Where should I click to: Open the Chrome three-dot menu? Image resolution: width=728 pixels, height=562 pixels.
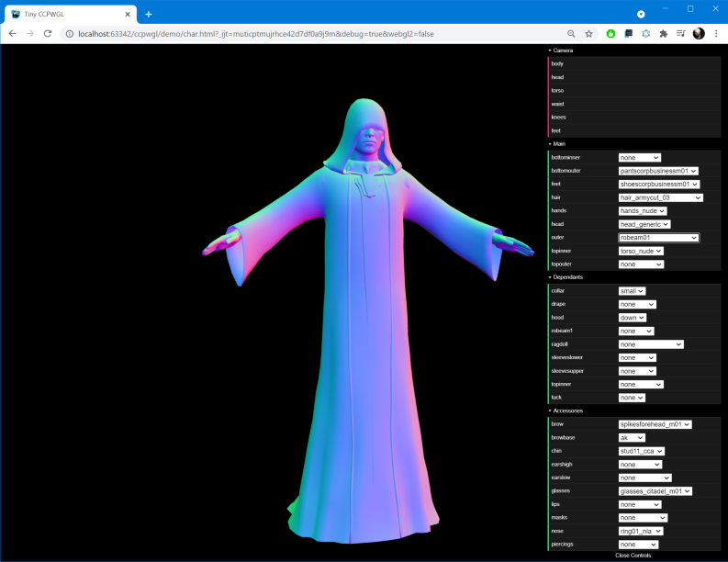pyautogui.click(x=716, y=33)
